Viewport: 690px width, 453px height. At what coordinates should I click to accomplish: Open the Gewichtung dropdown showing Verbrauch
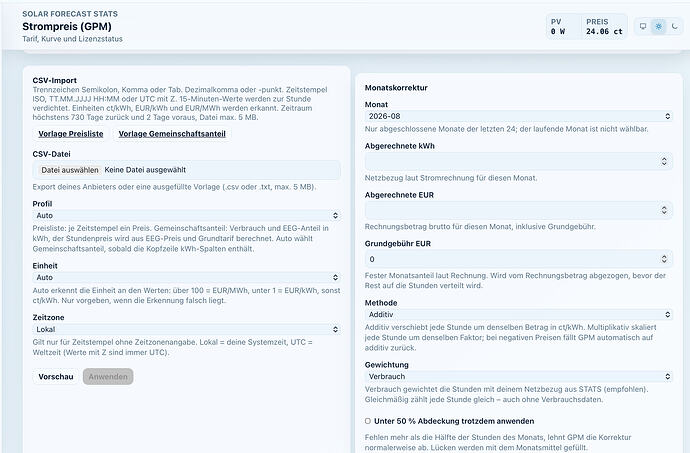(x=519, y=376)
